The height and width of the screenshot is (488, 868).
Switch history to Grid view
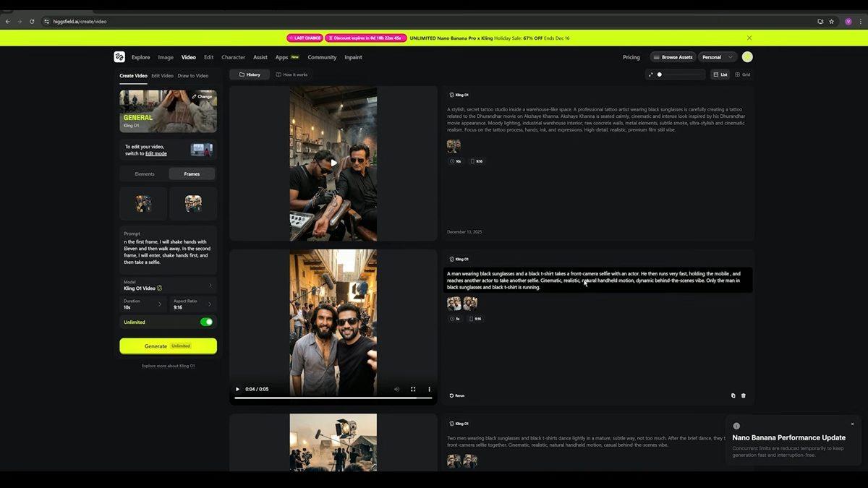743,74
